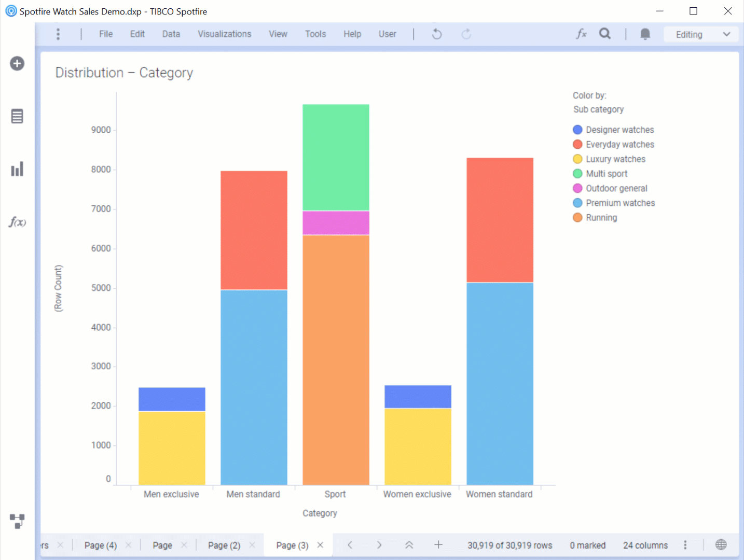Screen dimensions: 744x560
Task: Open the Visualizations menu
Action: [224, 34]
